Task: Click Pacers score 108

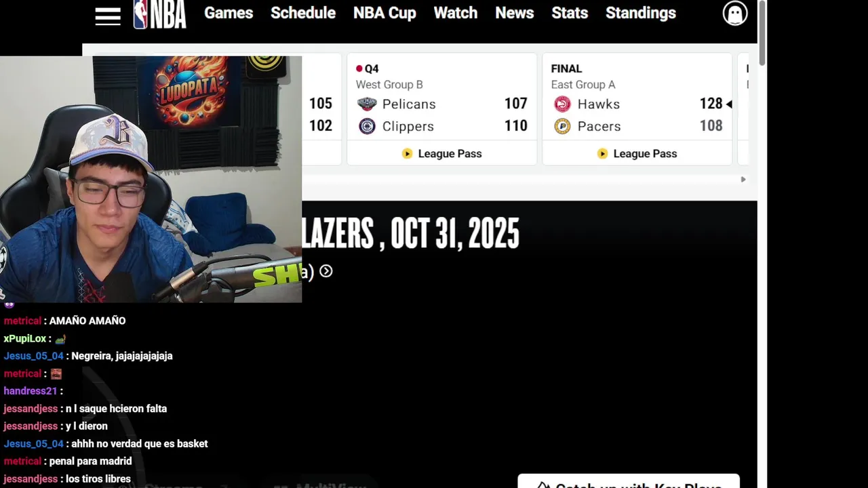Action: click(711, 126)
